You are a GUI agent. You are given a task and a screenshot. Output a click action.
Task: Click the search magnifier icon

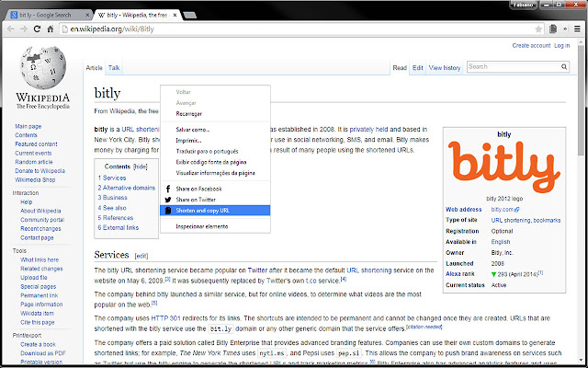coord(564,67)
